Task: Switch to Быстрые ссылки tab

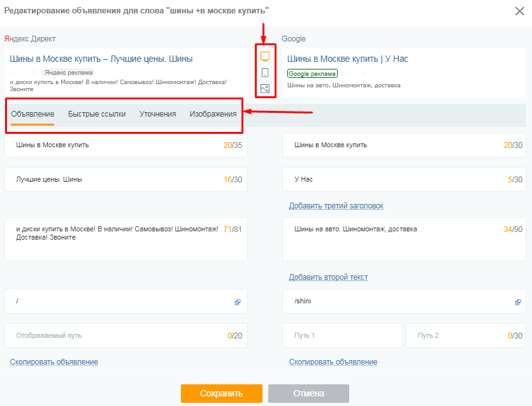Action: (97, 114)
